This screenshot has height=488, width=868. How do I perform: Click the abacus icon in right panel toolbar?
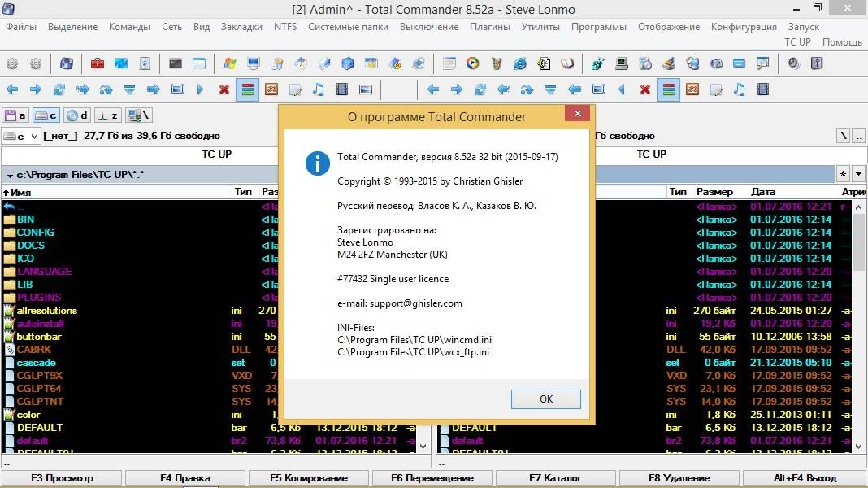(692, 89)
